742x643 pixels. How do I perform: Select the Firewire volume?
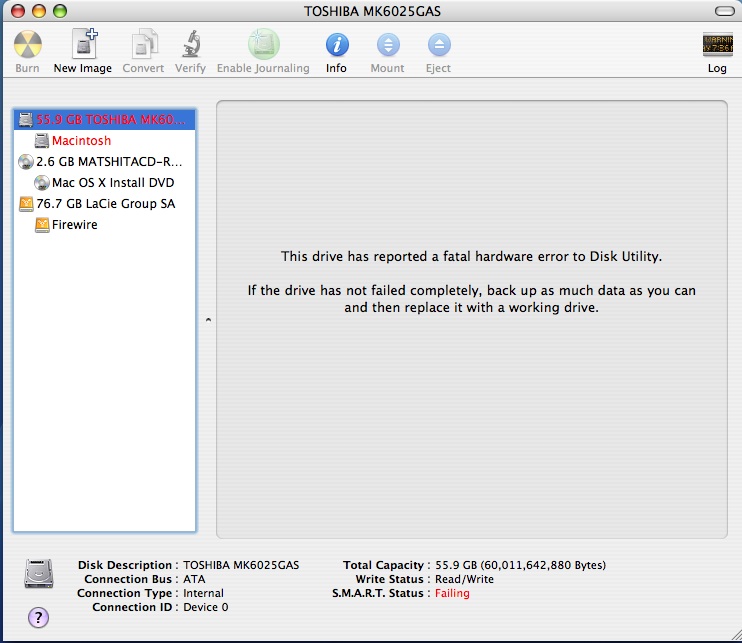[105, 225]
